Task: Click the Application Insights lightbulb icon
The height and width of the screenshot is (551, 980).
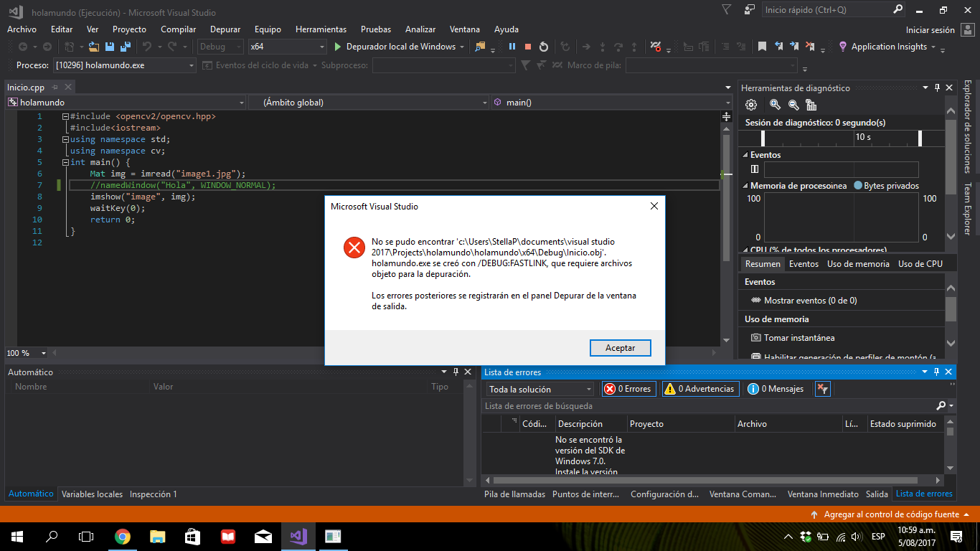Action: coord(843,47)
